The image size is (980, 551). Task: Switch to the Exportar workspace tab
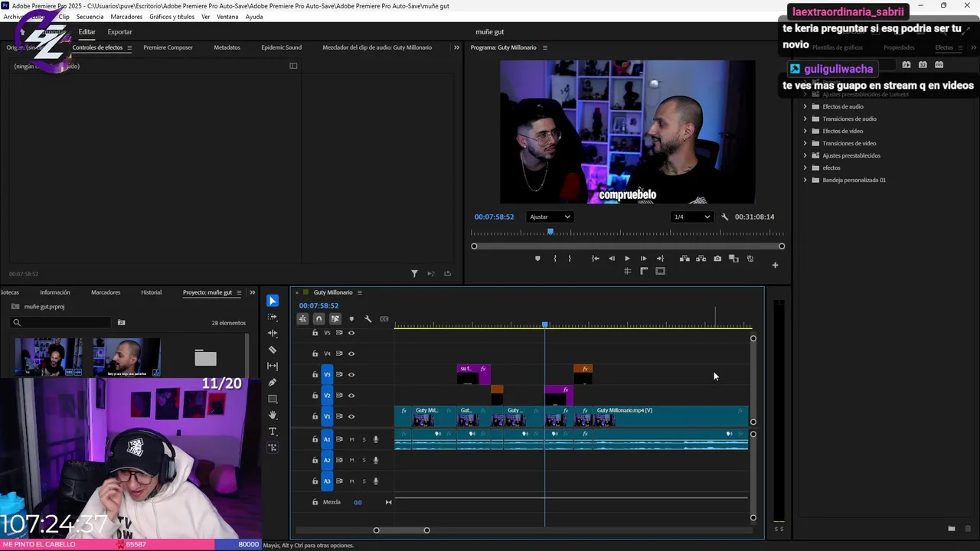click(x=119, y=32)
